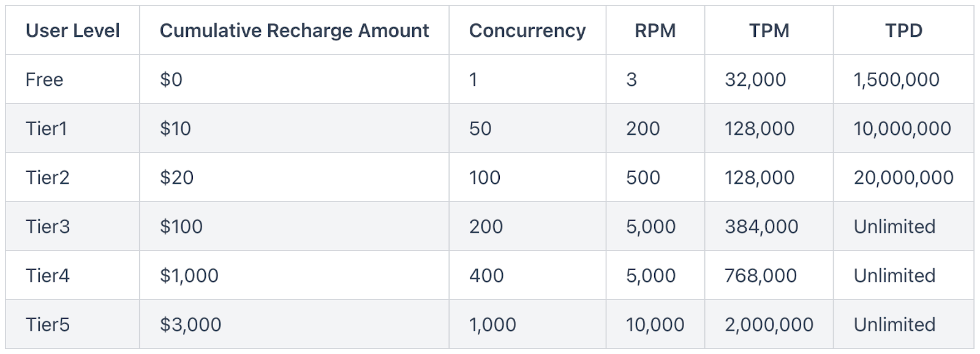Click the Tier1 row label

point(47,129)
